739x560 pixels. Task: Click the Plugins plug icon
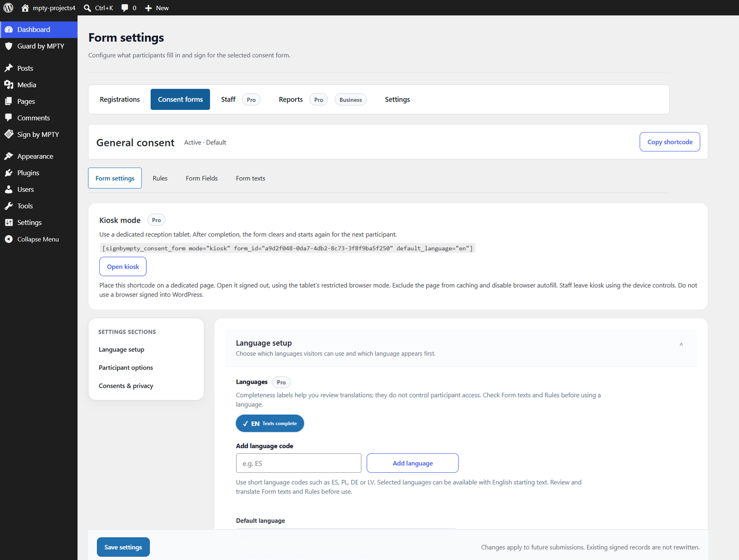[x=9, y=173]
